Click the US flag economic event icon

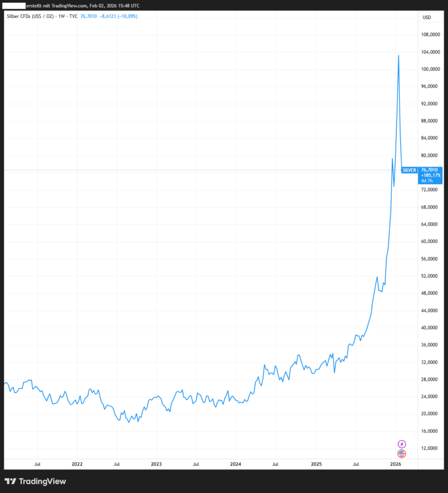[402, 454]
